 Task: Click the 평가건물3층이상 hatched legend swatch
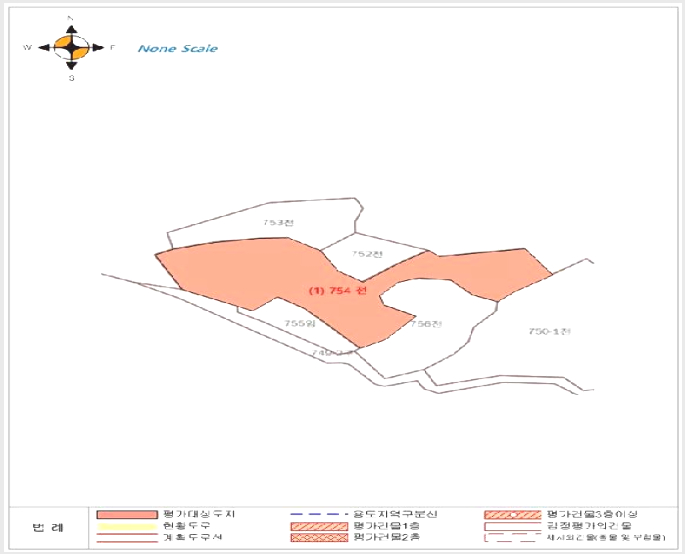click(x=512, y=515)
